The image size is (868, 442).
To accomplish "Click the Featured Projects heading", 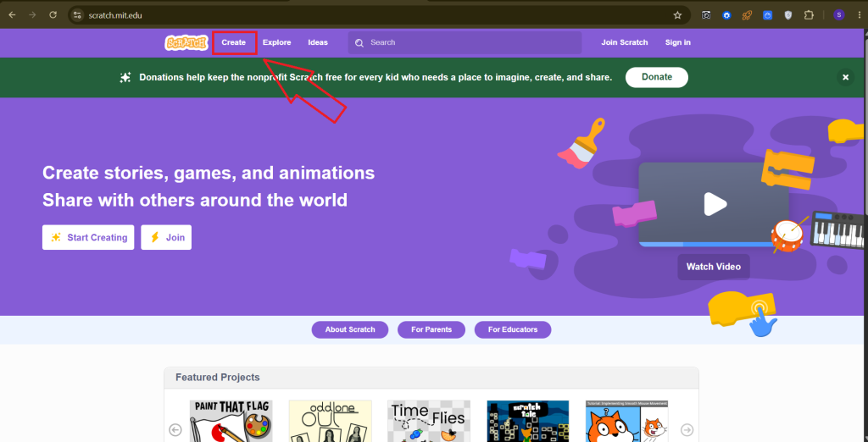I will [x=218, y=378].
